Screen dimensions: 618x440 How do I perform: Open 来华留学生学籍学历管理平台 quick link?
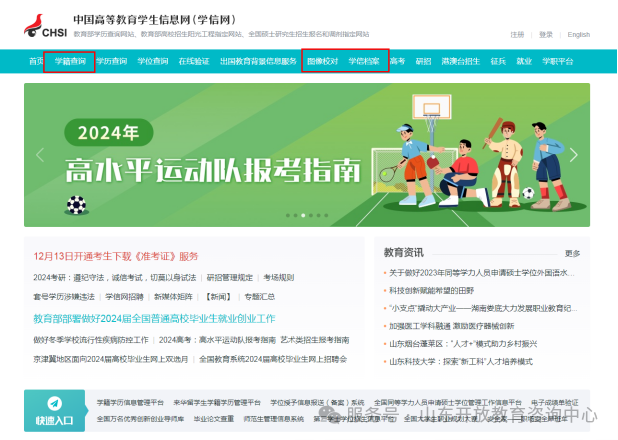pos(217,403)
